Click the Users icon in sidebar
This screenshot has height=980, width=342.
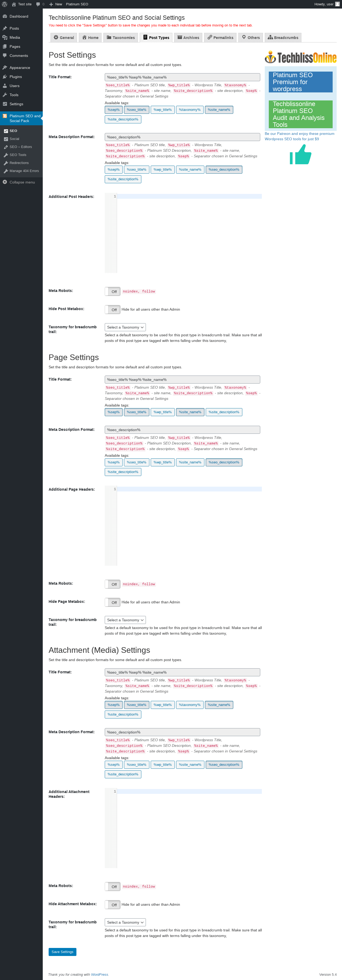5,86
